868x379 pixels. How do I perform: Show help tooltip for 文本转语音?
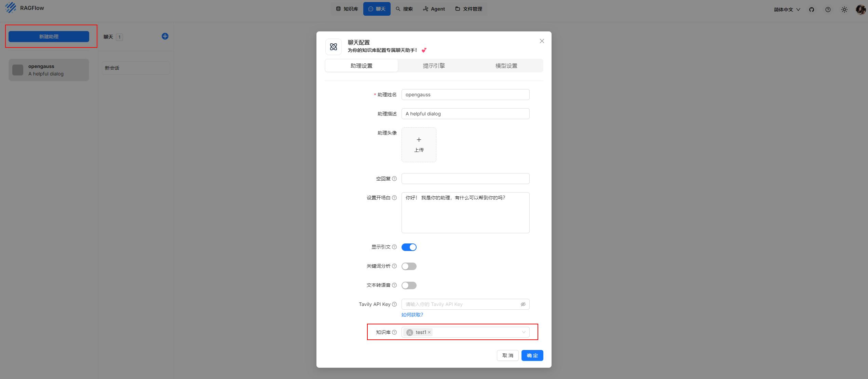(x=394, y=285)
